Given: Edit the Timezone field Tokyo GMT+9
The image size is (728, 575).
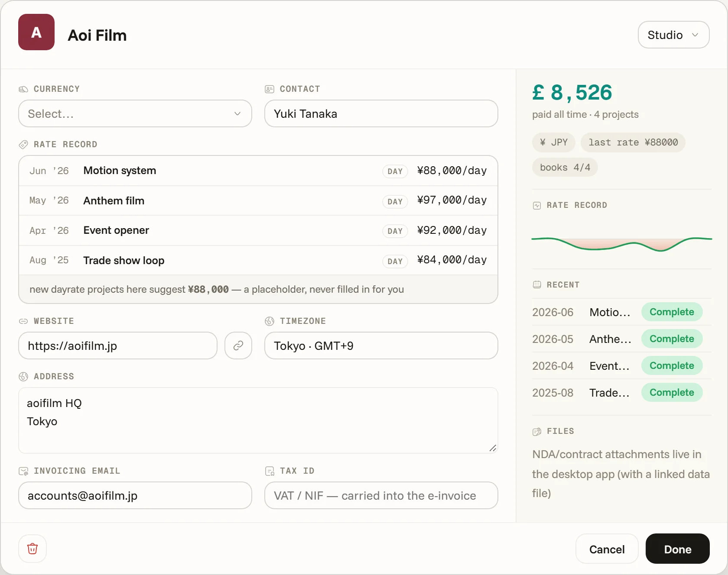Looking at the screenshot, I should click(x=381, y=346).
